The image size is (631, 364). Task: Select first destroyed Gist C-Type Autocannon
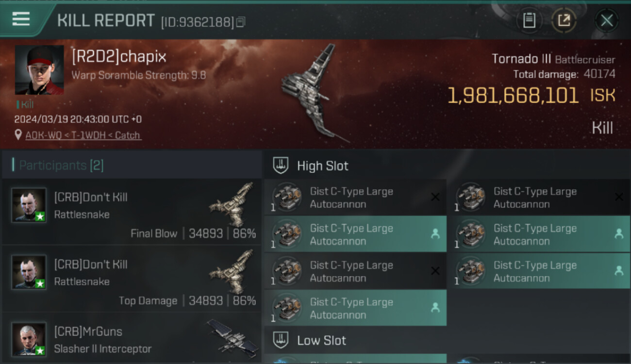tap(355, 198)
